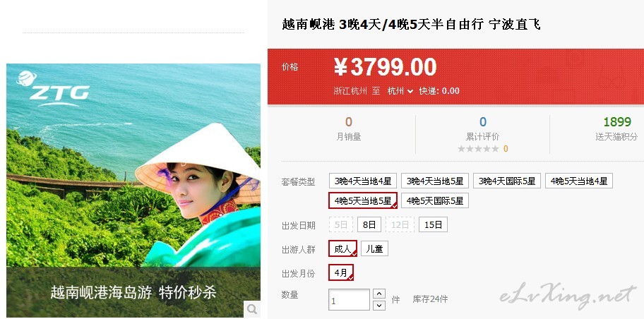Select departure date 8日
This screenshot has width=644, height=319.
[x=369, y=224]
